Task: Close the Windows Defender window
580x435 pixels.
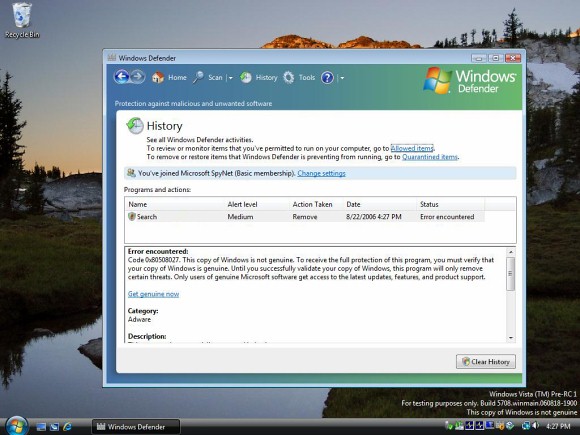Action: click(513, 58)
